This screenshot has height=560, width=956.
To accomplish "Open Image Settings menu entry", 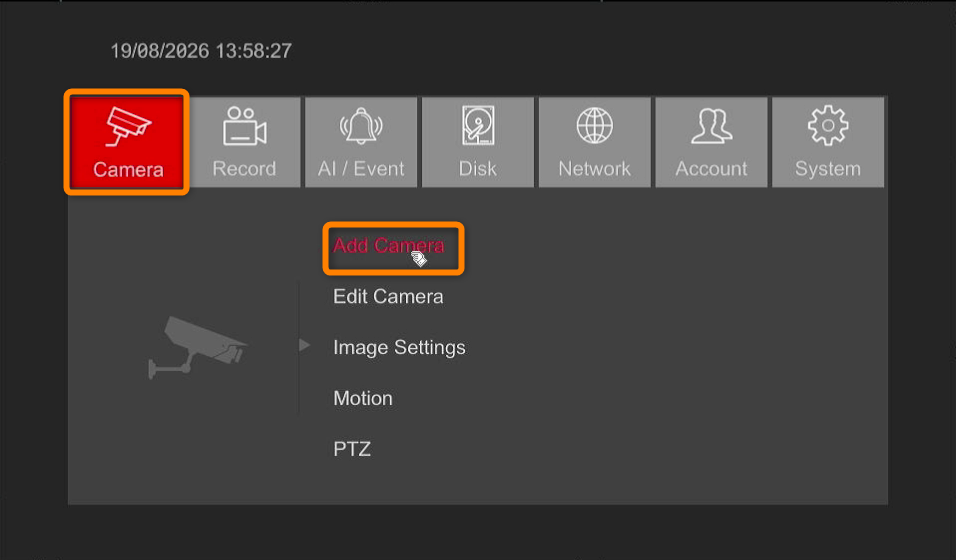I will [399, 348].
